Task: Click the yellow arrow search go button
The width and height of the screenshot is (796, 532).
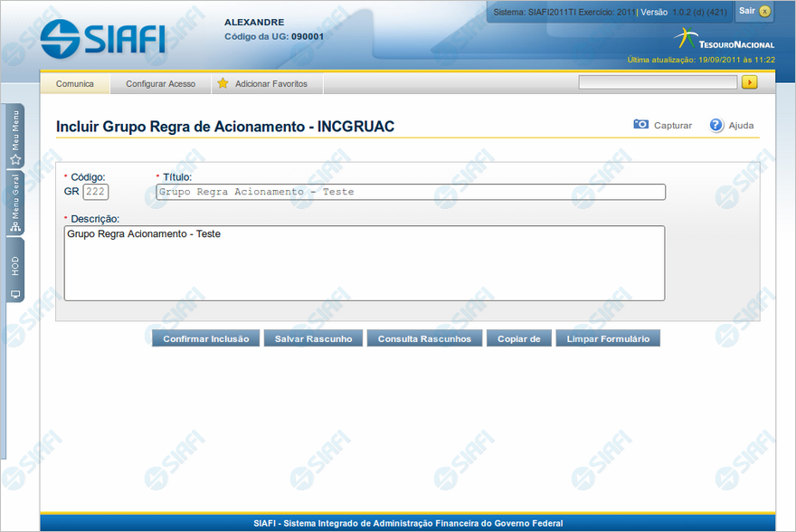Action: tap(749, 82)
